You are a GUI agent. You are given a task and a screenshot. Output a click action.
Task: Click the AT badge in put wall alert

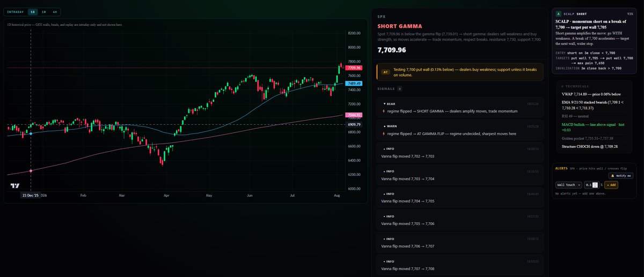385,71
